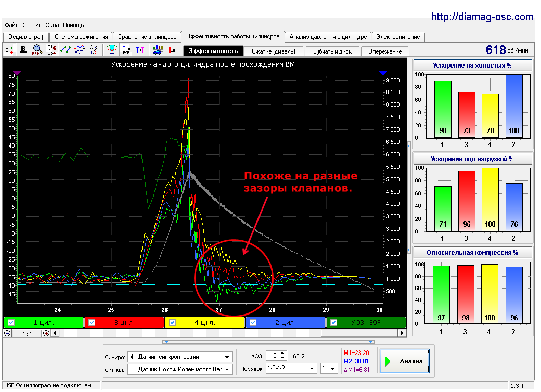Viewport: 541px width, 392px height.
Task: Click the 618 об./мин. RPM readout
Action: [x=507, y=50]
